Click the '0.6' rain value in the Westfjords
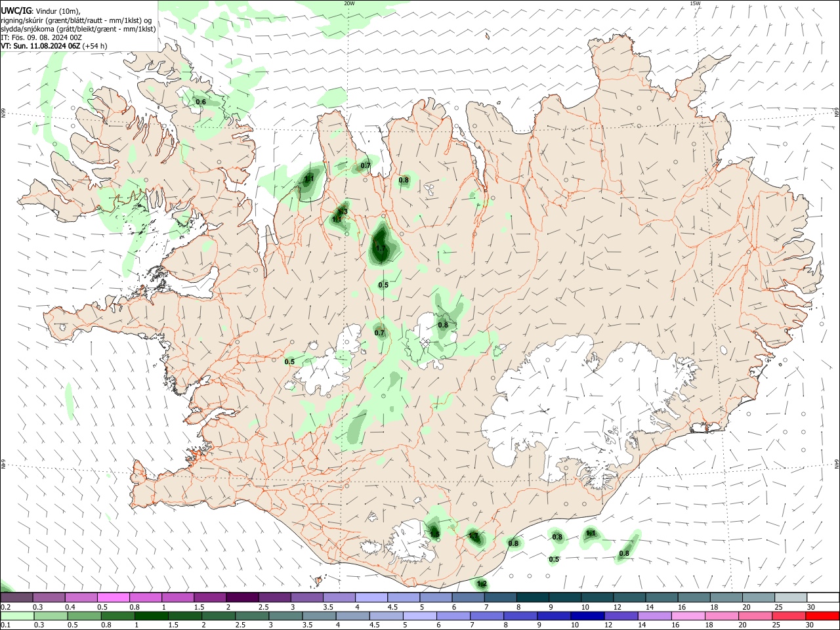The height and width of the screenshot is (630, 840). click(201, 102)
